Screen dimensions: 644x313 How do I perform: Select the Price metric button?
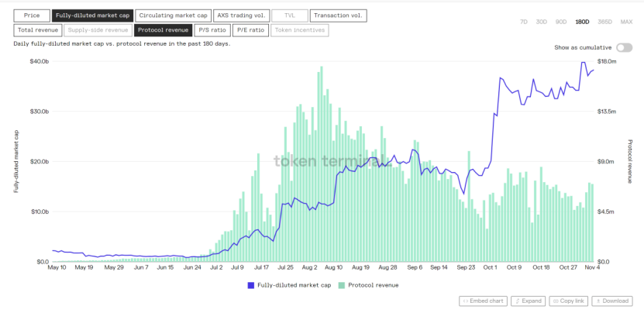pos(32,15)
